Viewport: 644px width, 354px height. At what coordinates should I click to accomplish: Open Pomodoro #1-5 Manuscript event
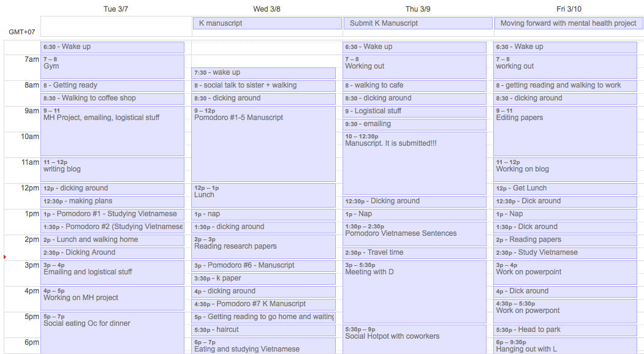click(263, 144)
